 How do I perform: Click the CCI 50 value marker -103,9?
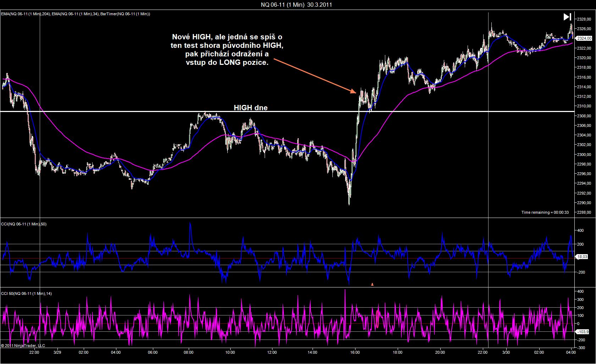point(583,332)
